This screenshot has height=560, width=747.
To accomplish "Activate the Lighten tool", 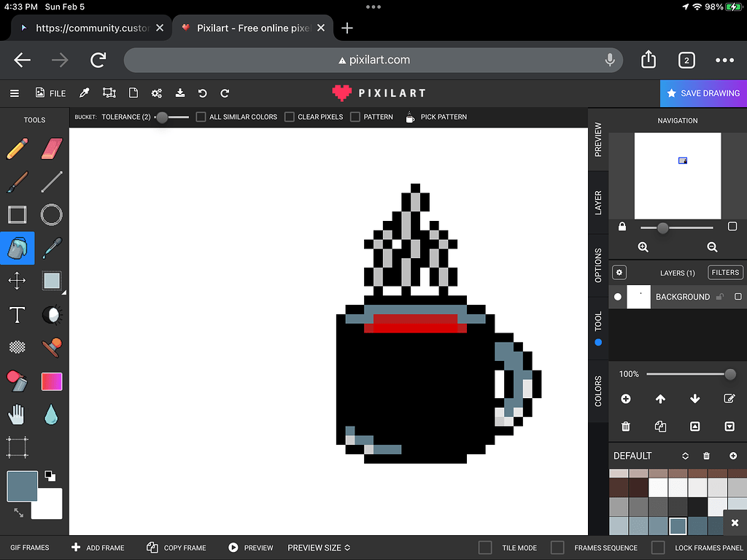I will 51,314.
